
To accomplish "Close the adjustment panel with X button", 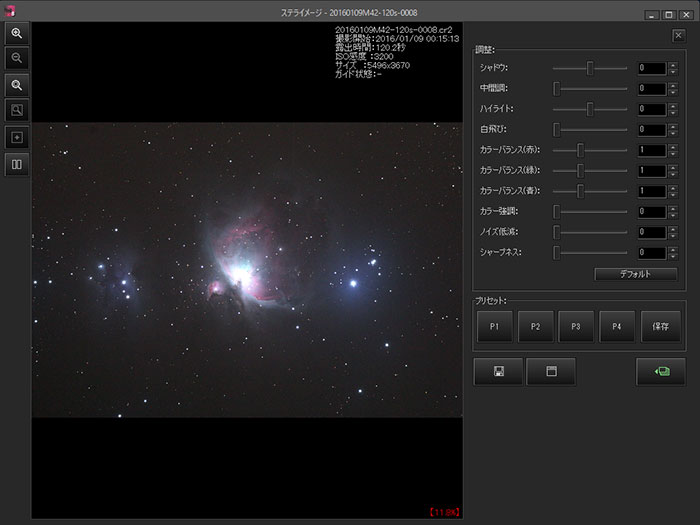I will pos(679,36).
